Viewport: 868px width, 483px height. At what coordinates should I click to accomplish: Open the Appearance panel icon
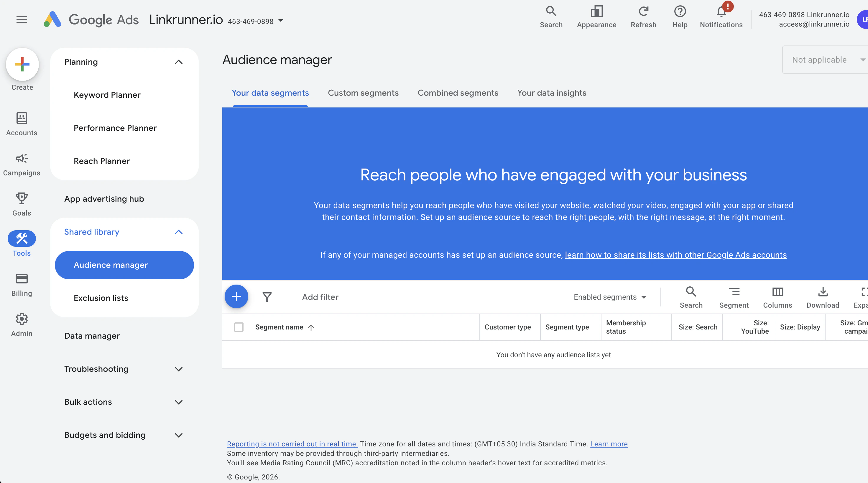[596, 11]
